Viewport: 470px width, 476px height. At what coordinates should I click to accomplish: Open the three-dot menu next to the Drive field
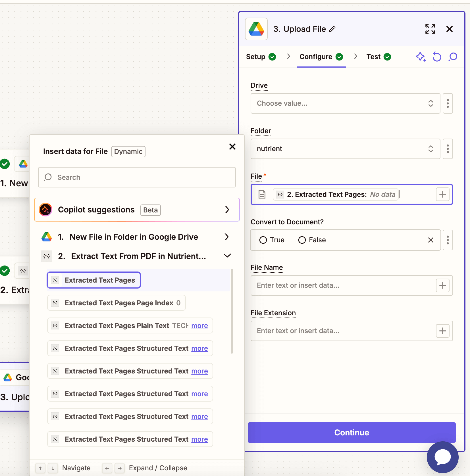coord(448,103)
